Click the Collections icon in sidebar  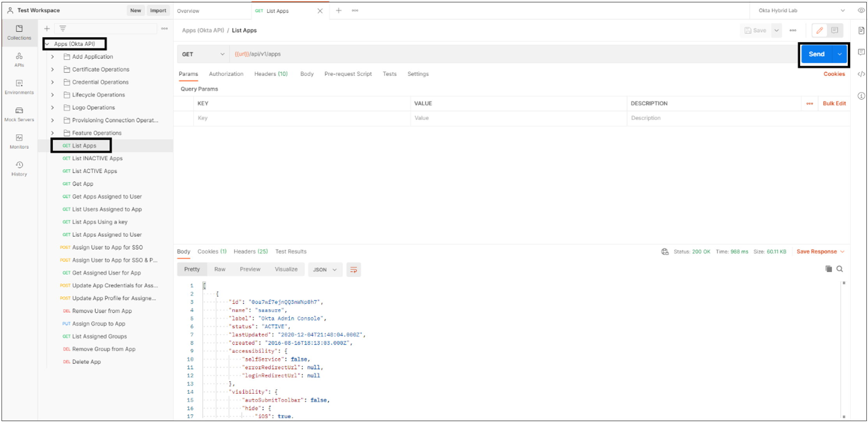click(19, 31)
